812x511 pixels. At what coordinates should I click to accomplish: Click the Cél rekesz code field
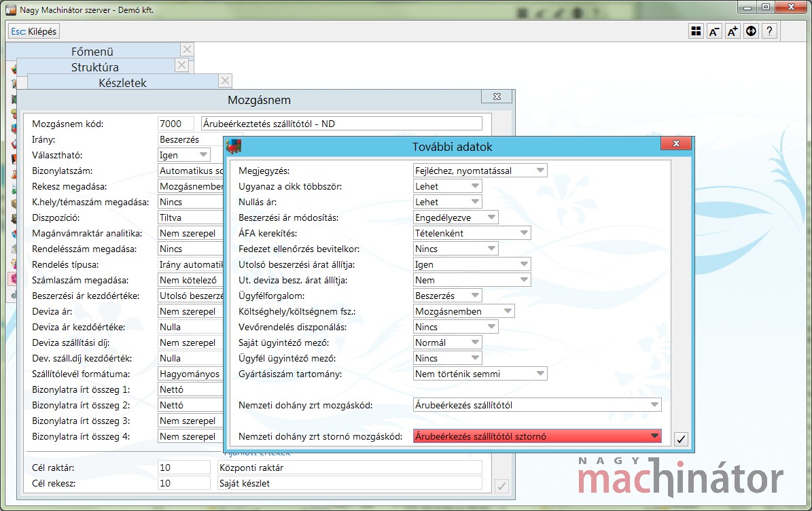184,483
